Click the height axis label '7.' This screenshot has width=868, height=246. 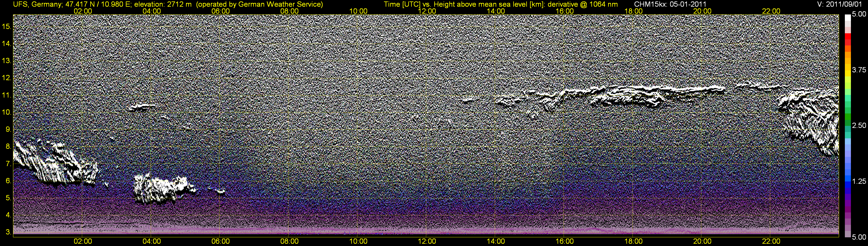[8, 164]
